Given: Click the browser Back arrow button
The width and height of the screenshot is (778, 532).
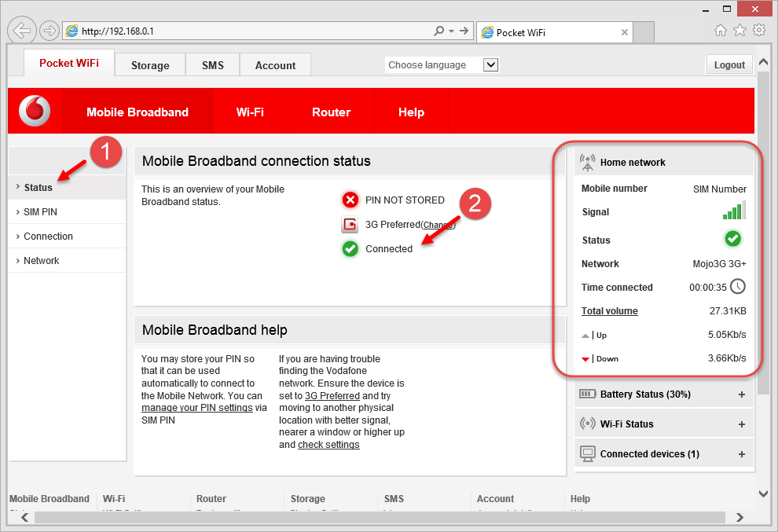Looking at the screenshot, I should coord(22,31).
